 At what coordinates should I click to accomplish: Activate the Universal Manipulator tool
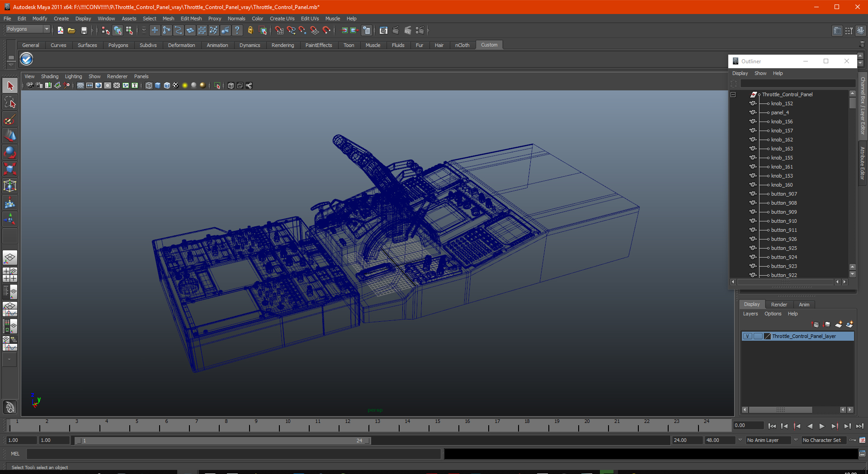pyautogui.click(x=10, y=186)
